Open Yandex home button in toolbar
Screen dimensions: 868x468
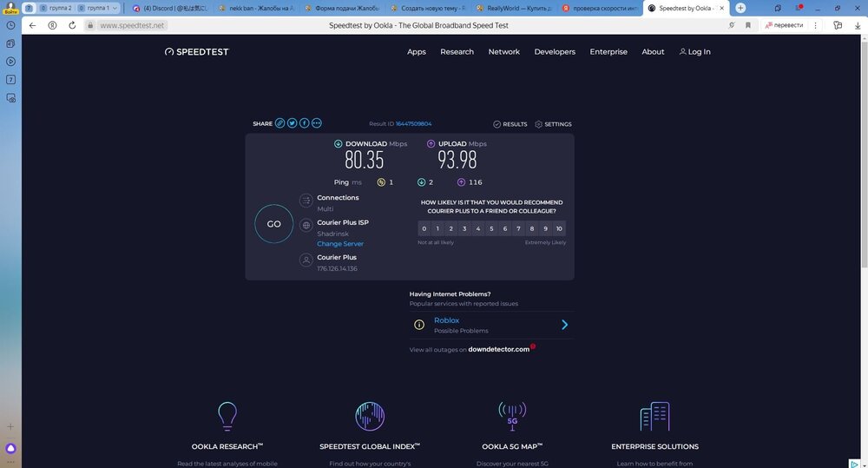pos(53,25)
